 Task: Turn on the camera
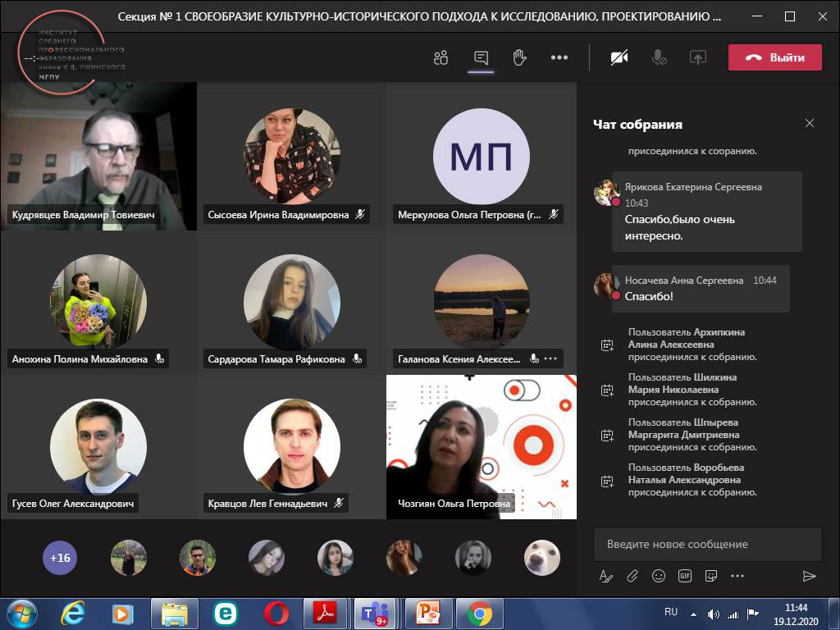[x=619, y=57]
